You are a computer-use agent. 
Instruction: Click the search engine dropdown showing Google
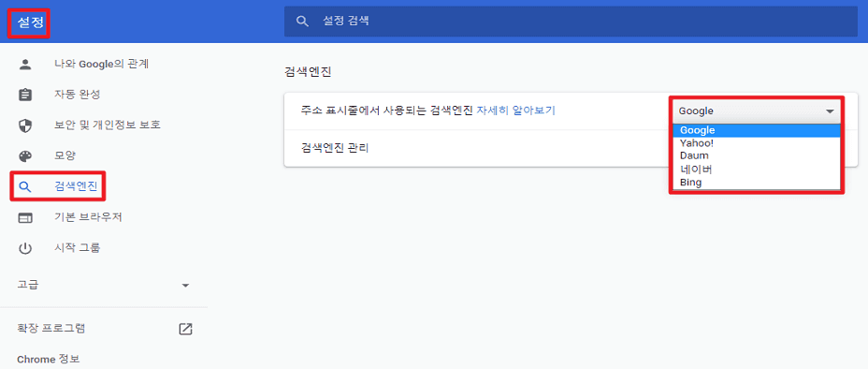pyautogui.click(x=757, y=111)
